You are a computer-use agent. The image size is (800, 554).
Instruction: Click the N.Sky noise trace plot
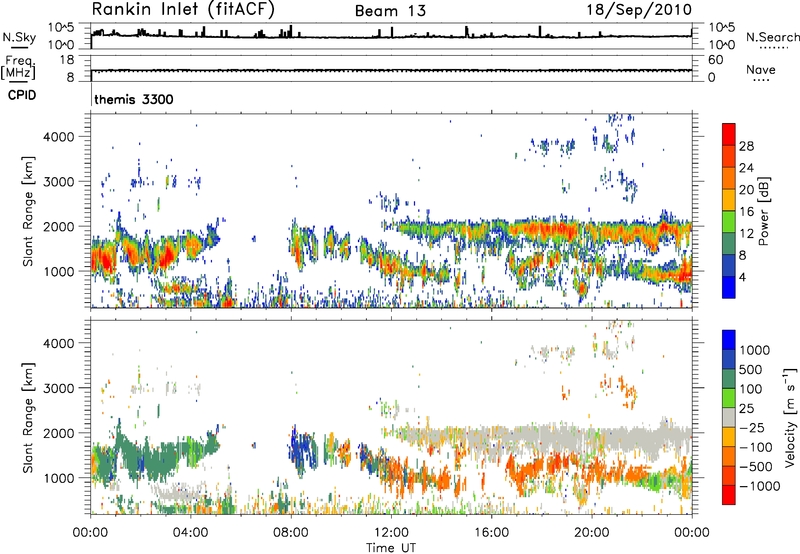391,36
